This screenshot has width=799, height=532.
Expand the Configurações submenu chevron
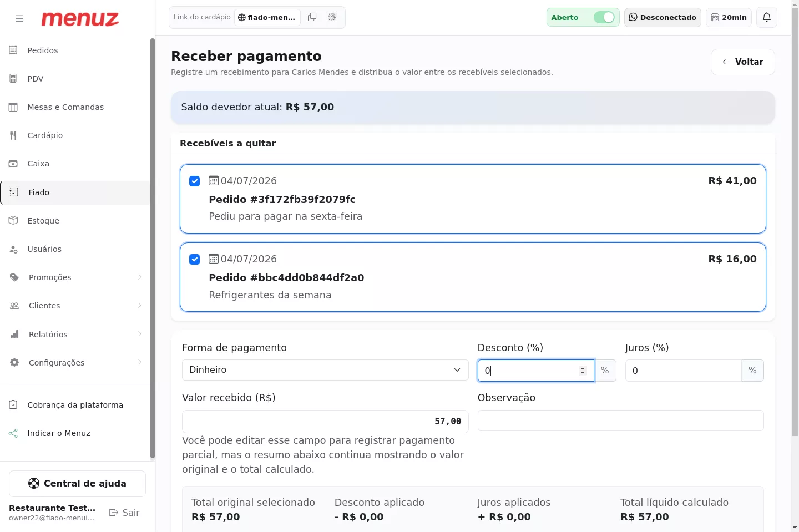[140, 362]
